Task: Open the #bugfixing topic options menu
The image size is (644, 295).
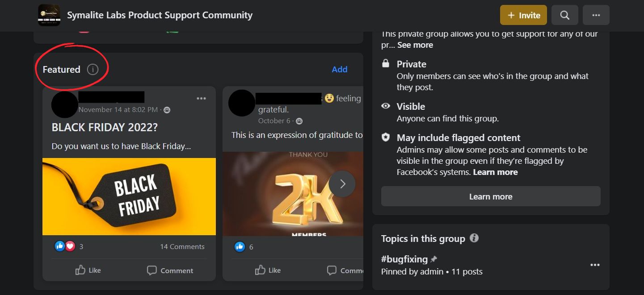Action: point(595,265)
